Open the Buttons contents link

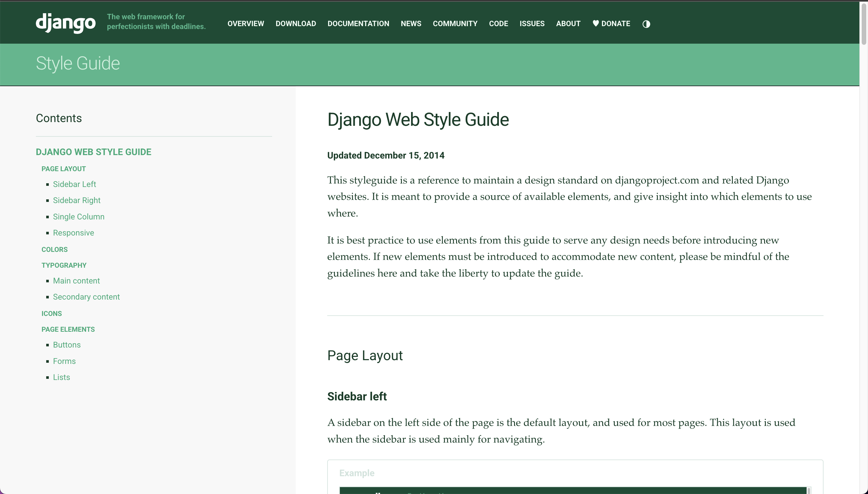click(x=67, y=345)
